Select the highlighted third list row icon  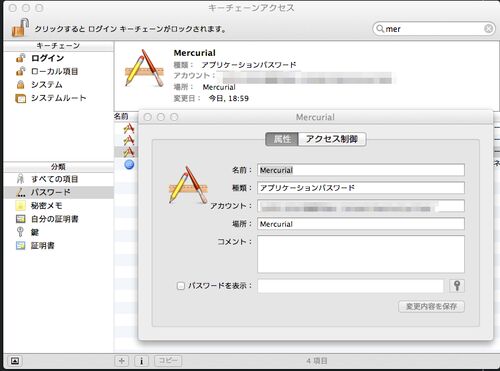tap(129, 152)
